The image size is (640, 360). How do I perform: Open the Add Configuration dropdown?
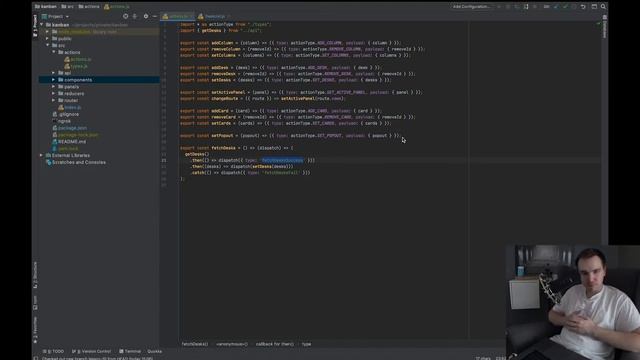coord(471,7)
